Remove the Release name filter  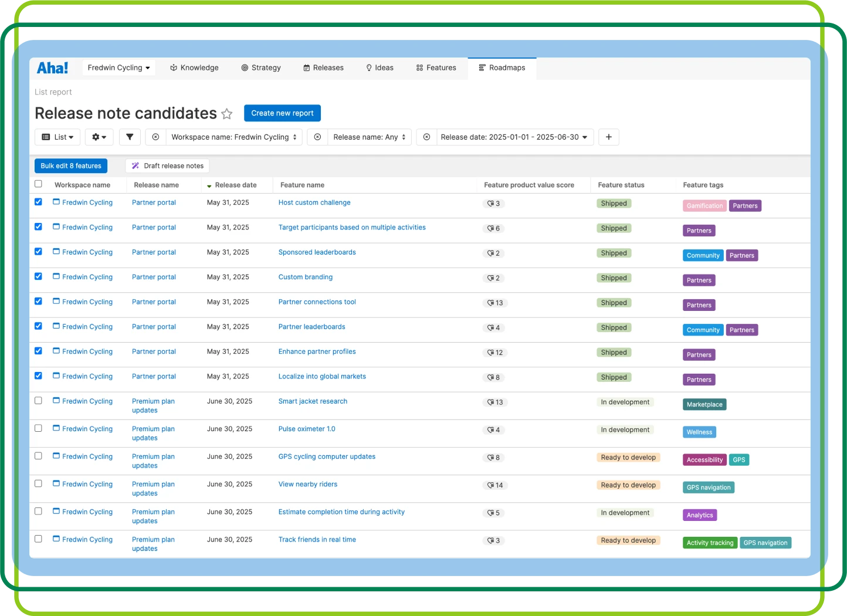tap(317, 137)
